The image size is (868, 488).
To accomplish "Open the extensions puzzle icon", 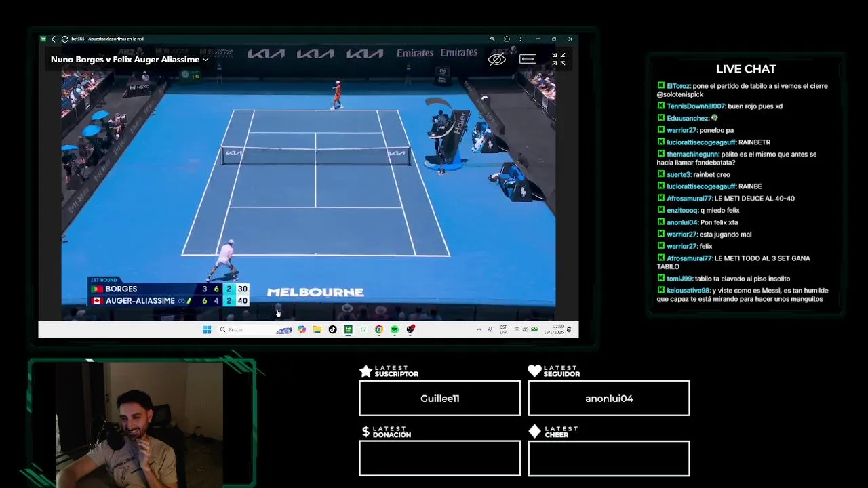I will [507, 39].
